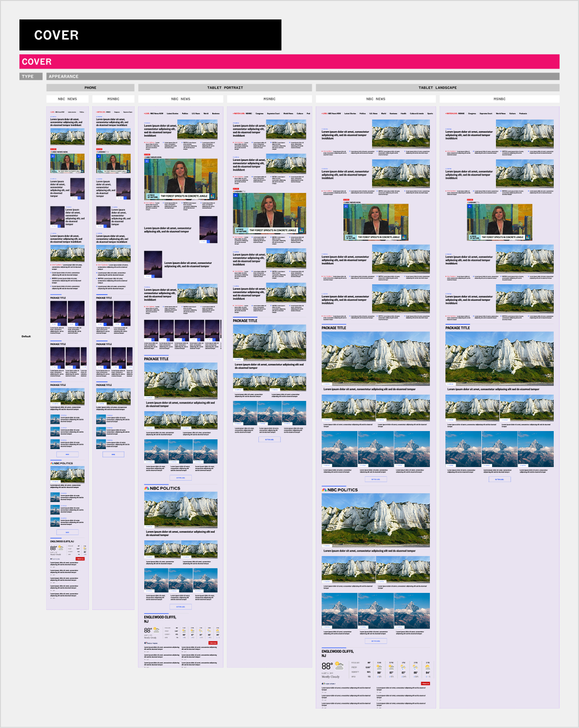Open Podcasts in tablet landscape MSNBC nav
579x728 pixels.
[523, 113]
